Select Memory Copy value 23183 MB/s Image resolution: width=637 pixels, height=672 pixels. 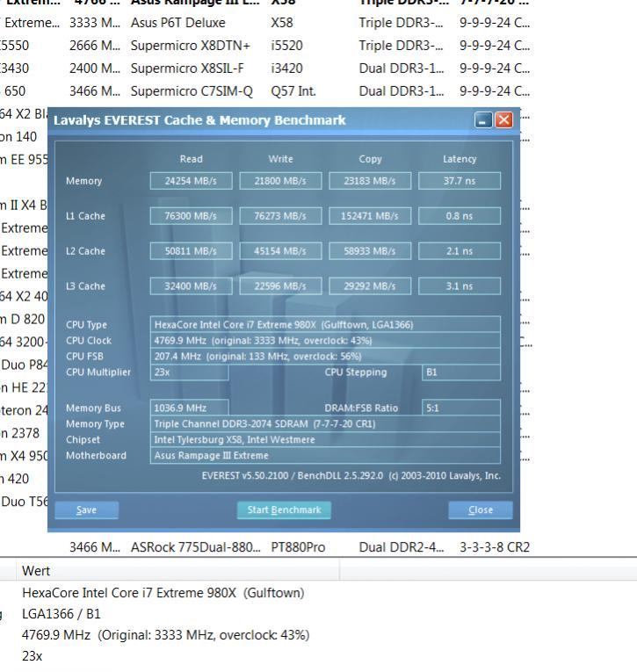pos(370,181)
